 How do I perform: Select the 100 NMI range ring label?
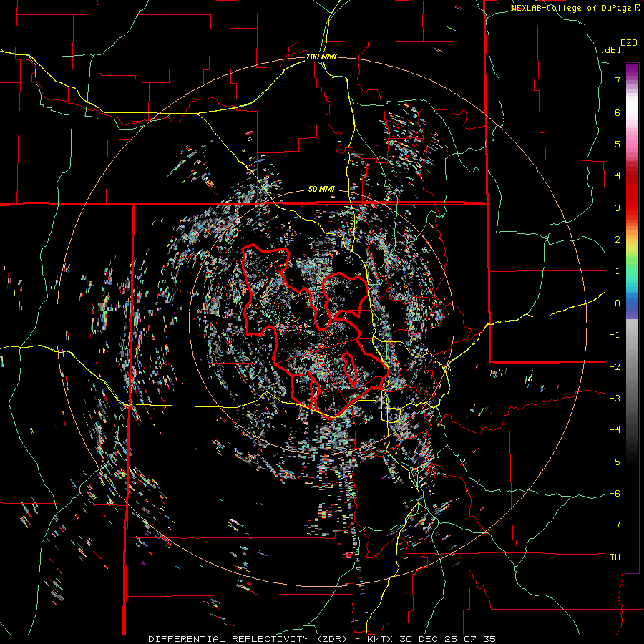click(x=321, y=57)
